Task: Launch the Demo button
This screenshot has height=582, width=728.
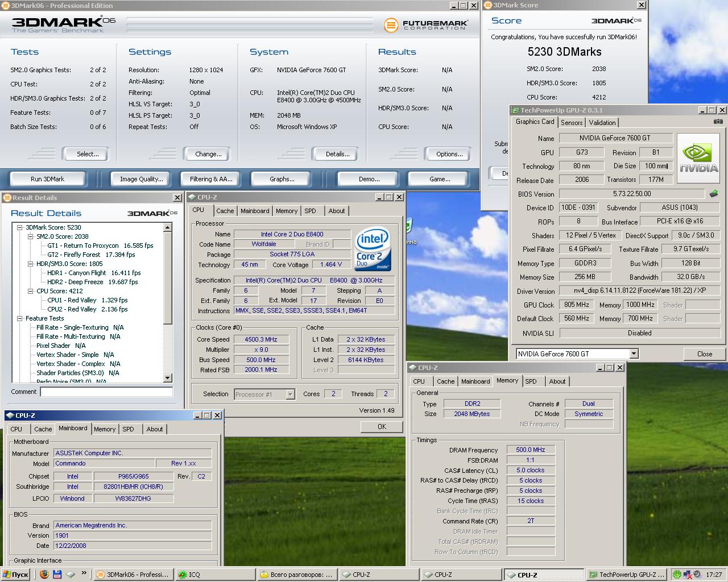Action: 369,179
